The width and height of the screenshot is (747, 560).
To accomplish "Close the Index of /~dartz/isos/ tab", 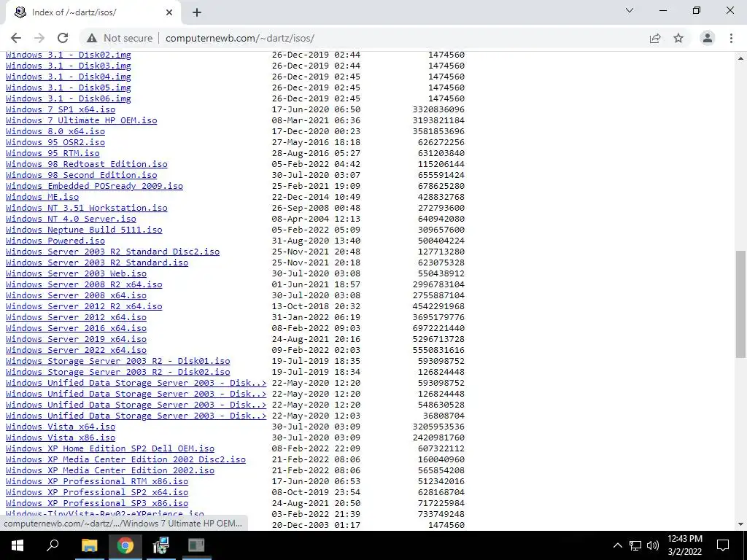I will pyautogui.click(x=169, y=12).
